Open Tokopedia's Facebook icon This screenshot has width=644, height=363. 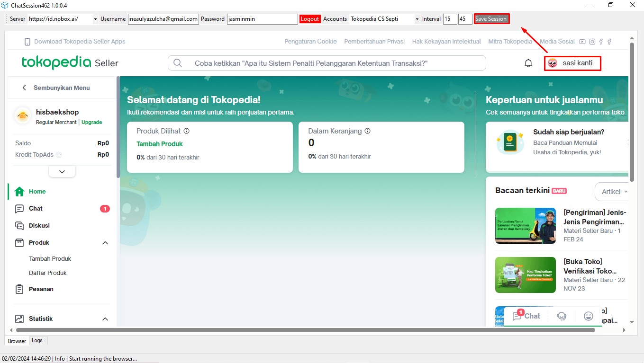601,42
